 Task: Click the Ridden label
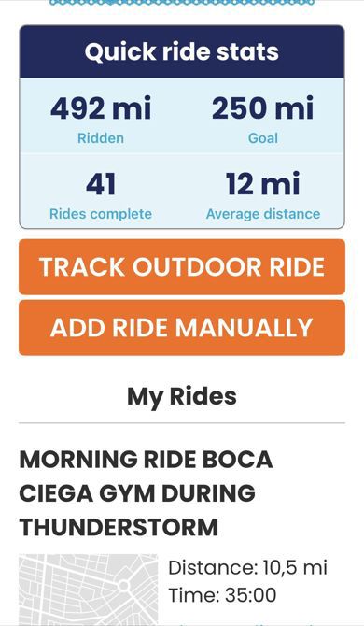pos(101,138)
